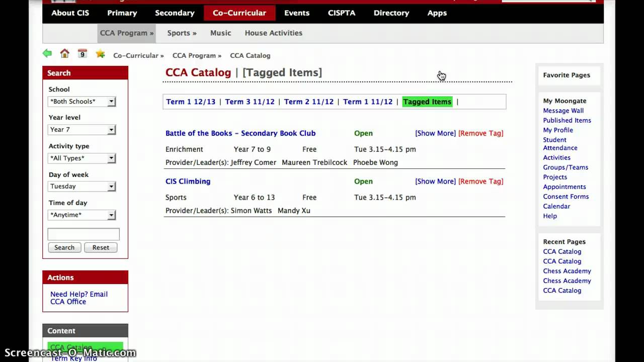The image size is (644, 362).
Task: Click the Search button
Action: click(x=64, y=247)
